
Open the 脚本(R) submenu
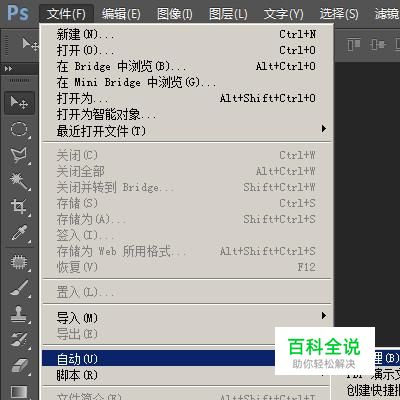[158, 375]
